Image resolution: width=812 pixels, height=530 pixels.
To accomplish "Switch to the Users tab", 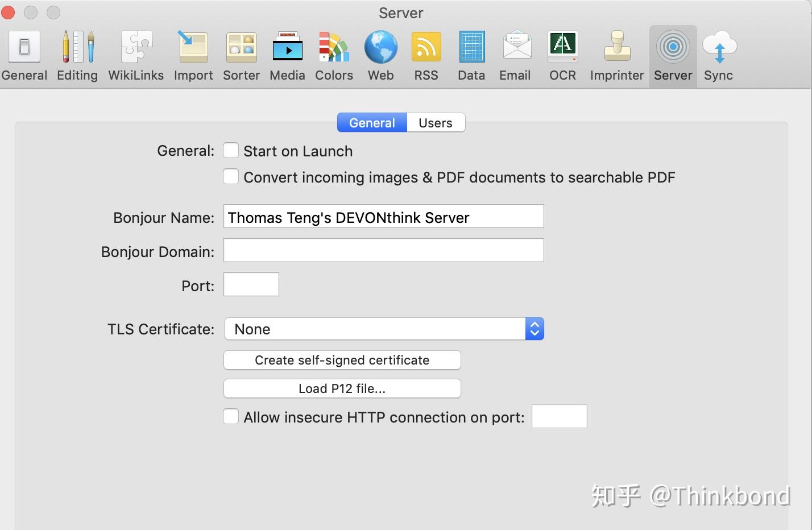I will point(435,122).
